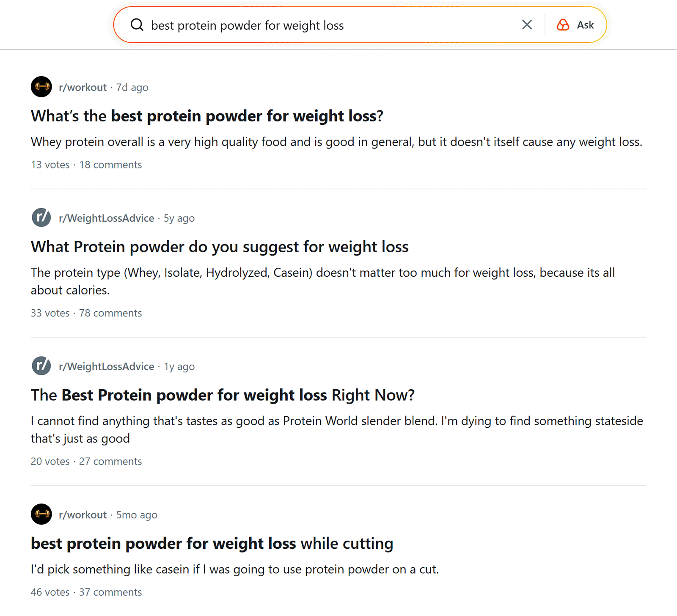Viewport: 677px width, 616px height.
Task: View the 18 comments on the first result
Action: 110,165
